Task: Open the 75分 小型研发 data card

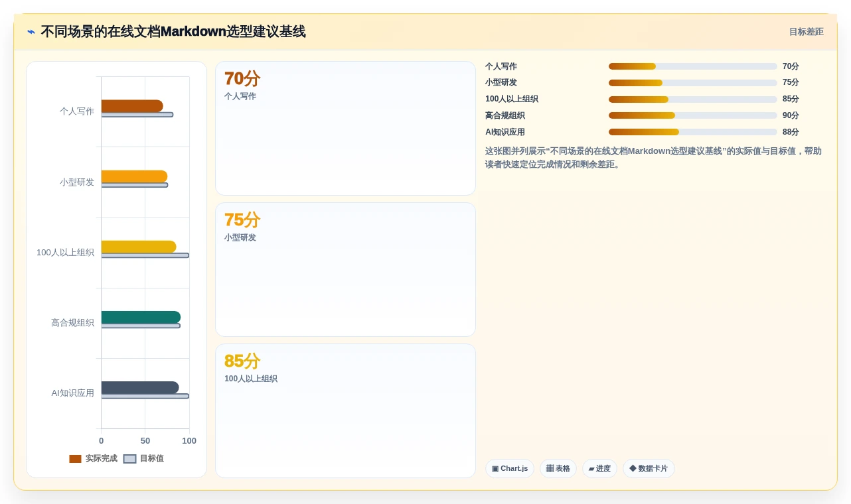Action: pos(345,270)
